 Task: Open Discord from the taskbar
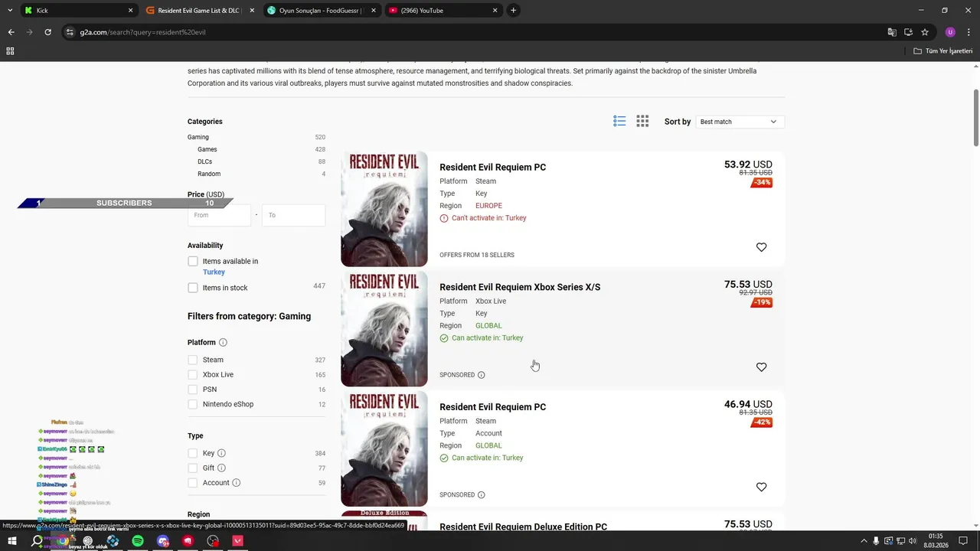(163, 541)
